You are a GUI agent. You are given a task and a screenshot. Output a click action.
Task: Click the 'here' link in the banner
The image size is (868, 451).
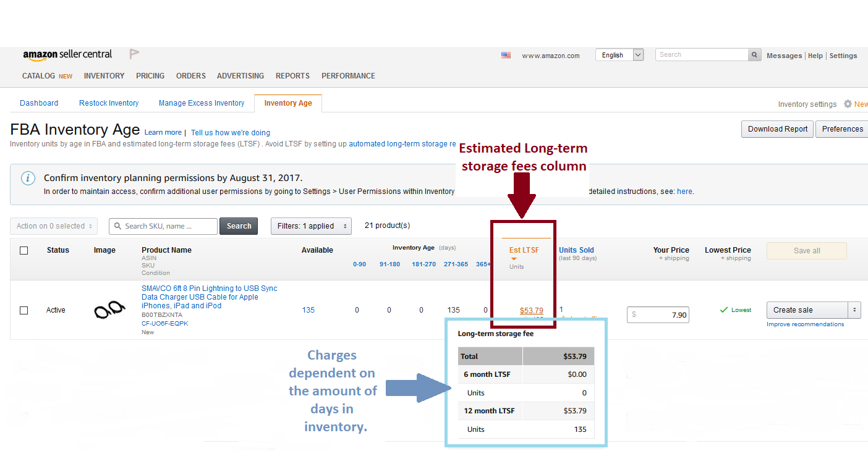pyautogui.click(x=684, y=192)
